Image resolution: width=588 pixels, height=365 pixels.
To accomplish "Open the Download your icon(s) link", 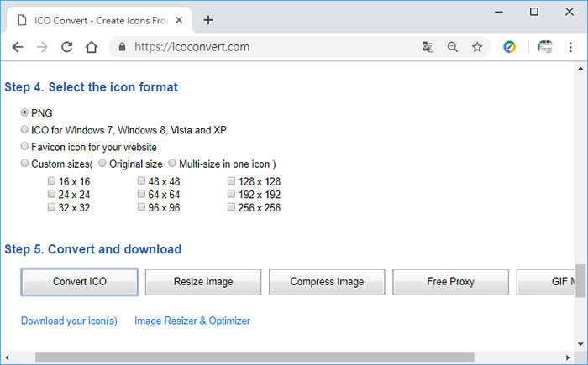I will [69, 321].
